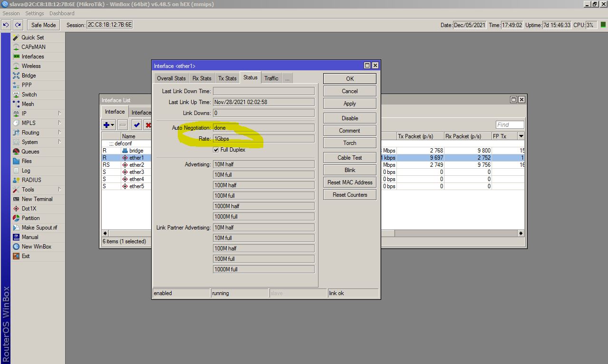Click the Torch button
Screen dimensions: 608x364
tap(349, 143)
